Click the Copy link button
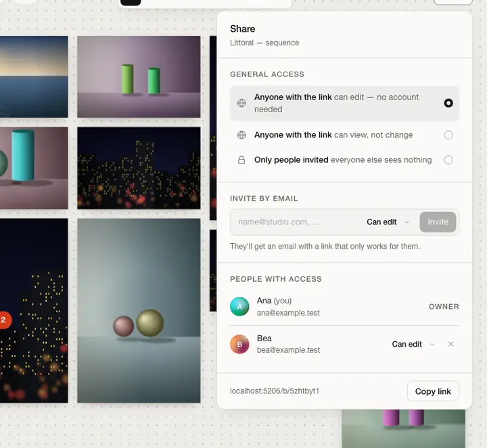Screen dimensions: 487x448 point(433,391)
